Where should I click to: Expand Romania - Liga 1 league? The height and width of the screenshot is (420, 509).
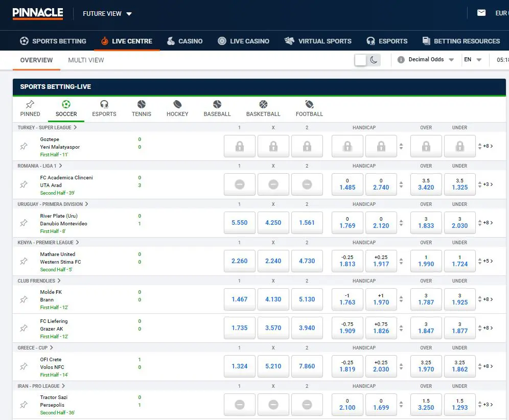click(39, 166)
